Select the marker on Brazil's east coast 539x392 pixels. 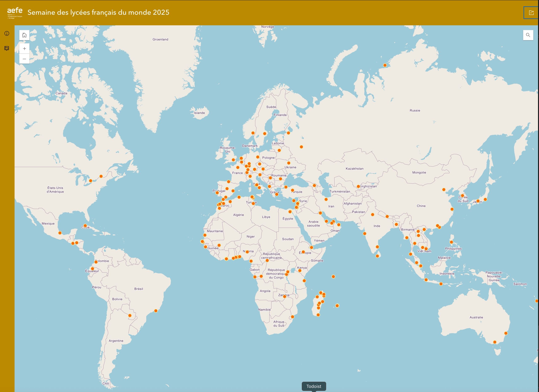point(156,311)
